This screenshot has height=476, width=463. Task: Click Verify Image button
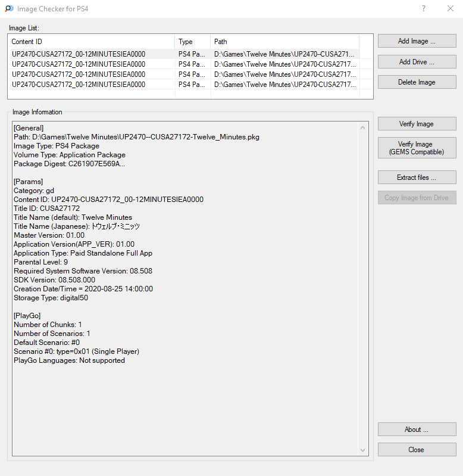tap(417, 123)
